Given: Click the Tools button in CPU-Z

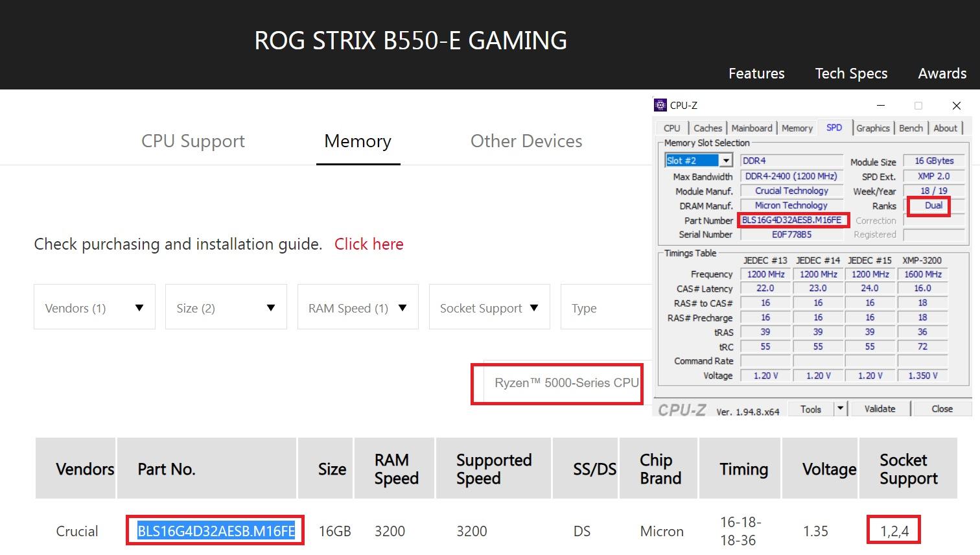Looking at the screenshot, I should (810, 409).
